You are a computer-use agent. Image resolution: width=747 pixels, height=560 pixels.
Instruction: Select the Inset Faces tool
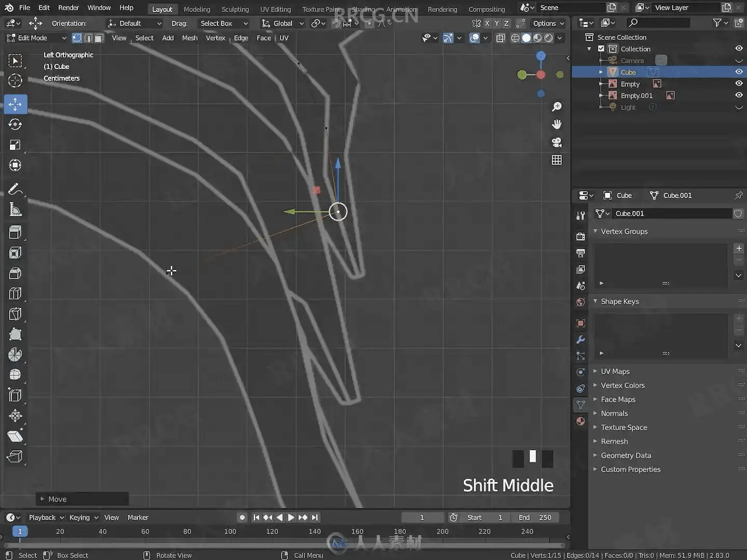point(15,253)
